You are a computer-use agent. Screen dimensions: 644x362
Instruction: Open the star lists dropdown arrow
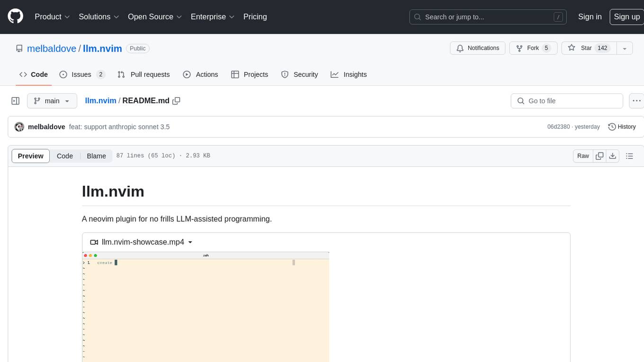[x=625, y=48]
